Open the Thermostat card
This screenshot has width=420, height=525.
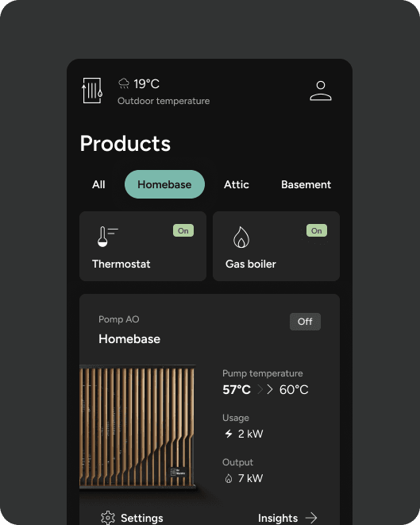pos(143,246)
